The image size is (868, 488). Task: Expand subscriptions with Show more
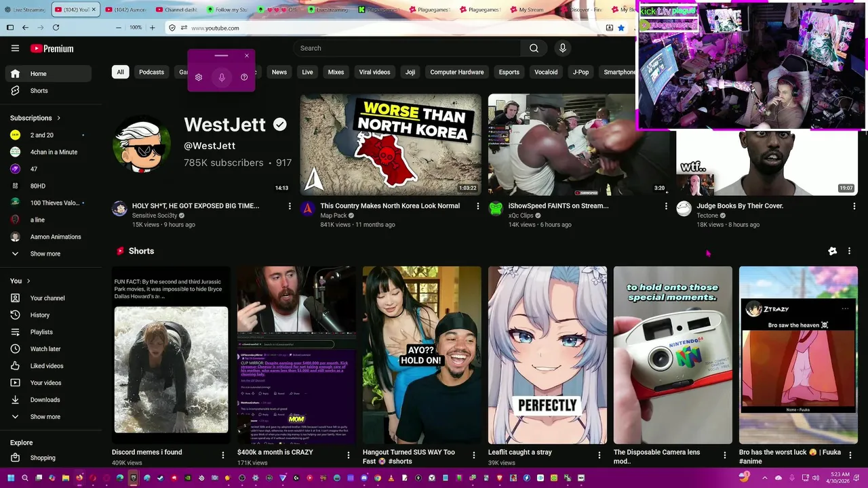coord(48,253)
